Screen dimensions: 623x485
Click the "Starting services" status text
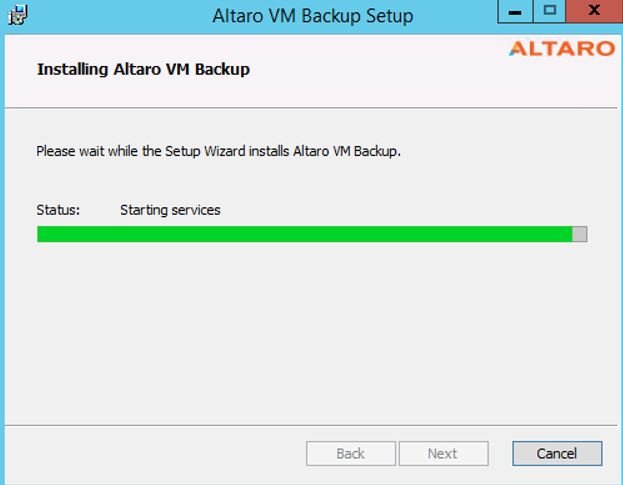click(x=170, y=210)
